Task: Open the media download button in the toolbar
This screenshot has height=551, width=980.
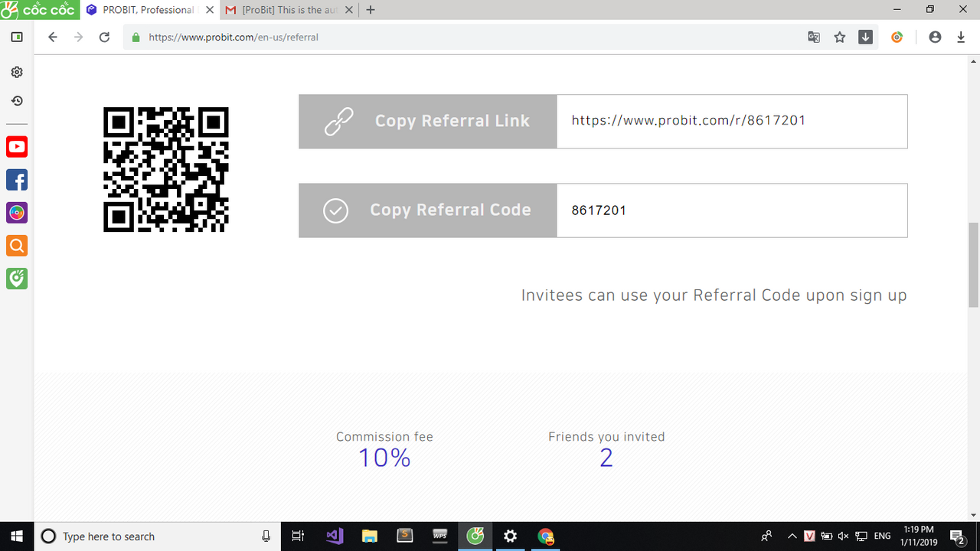Action: [x=865, y=37]
